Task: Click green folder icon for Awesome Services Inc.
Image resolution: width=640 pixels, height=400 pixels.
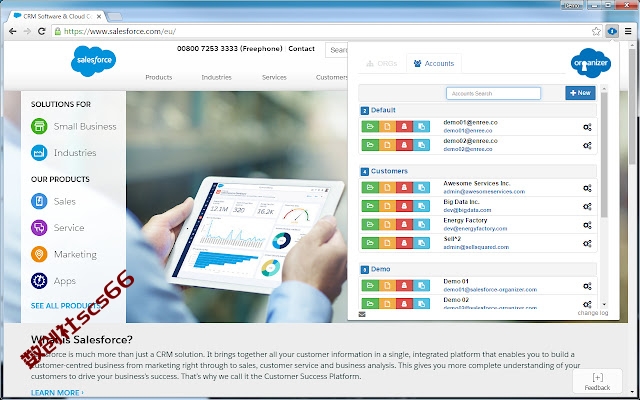Action: tap(370, 187)
